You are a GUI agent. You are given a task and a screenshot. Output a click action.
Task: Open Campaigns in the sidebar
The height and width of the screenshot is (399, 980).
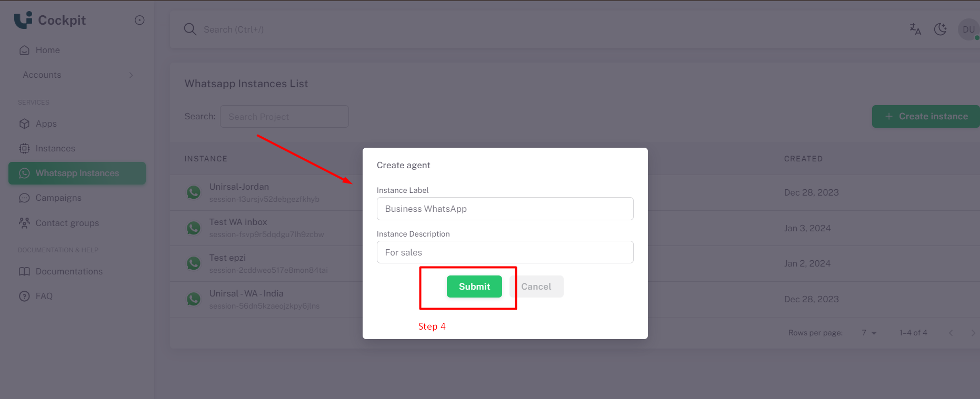[x=58, y=198]
